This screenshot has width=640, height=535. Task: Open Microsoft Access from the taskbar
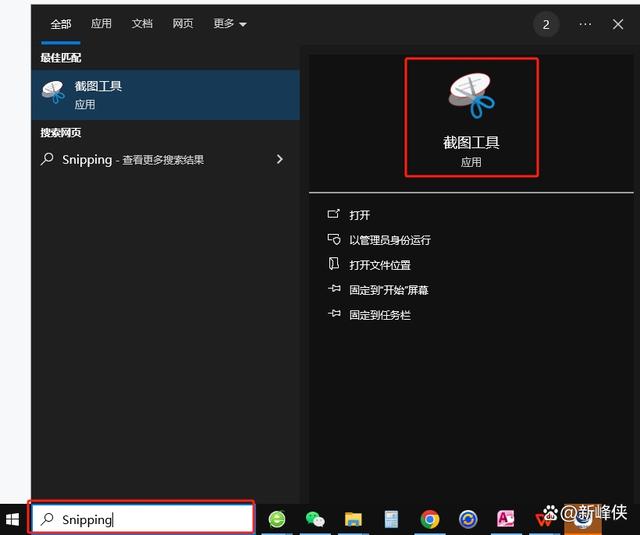506,519
